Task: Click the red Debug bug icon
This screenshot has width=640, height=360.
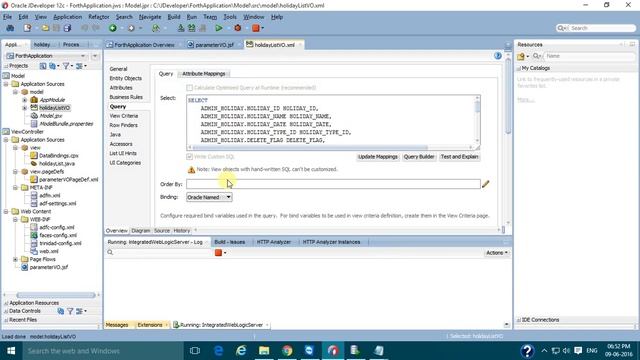Action: coord(238,28)
